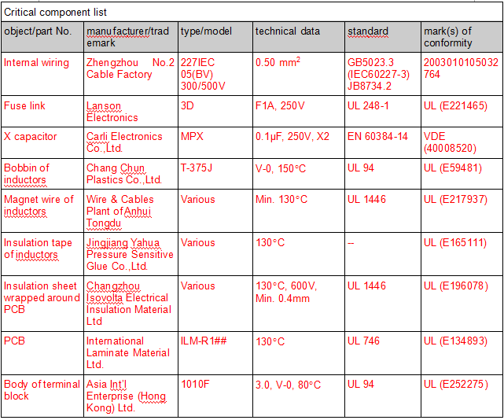Select the '0.1µF, 250V, X2' cell
The width and height of the screenshot is (504, 420).
coord(299,142)
